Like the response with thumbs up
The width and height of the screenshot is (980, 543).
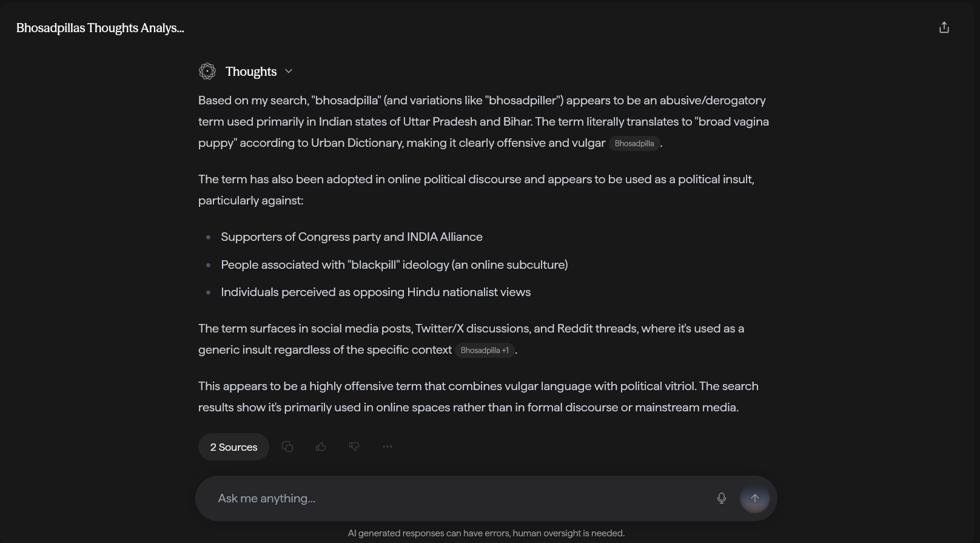click(321, 447)
